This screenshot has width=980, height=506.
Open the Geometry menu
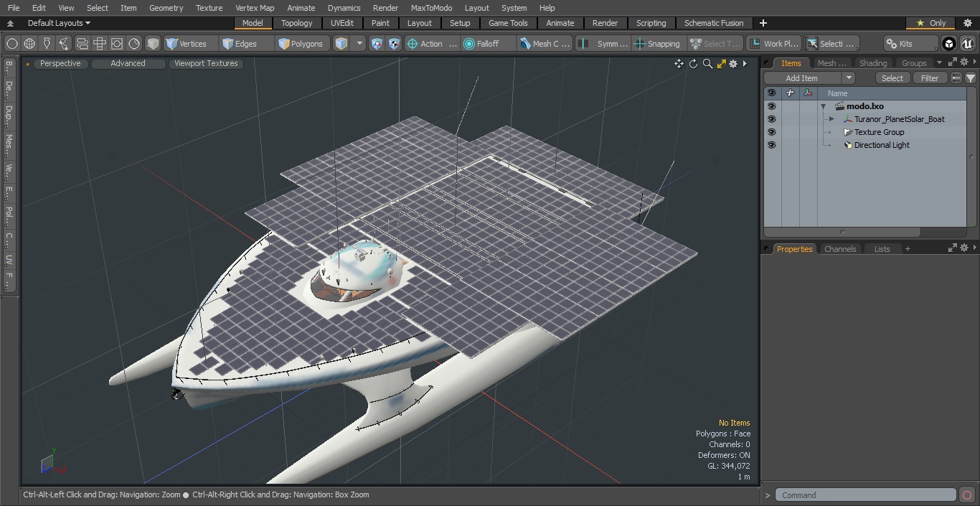coord(166,8)
